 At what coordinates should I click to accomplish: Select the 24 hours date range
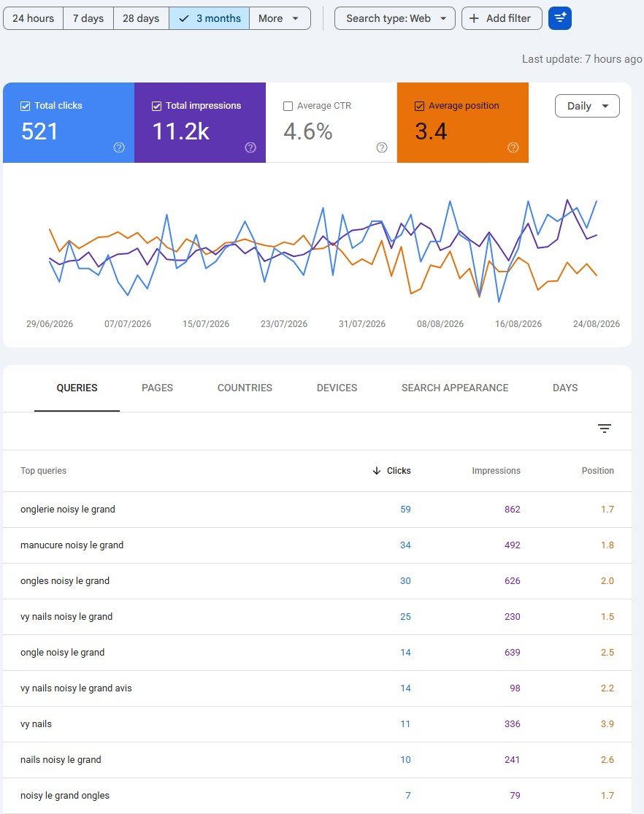(34, 18)
